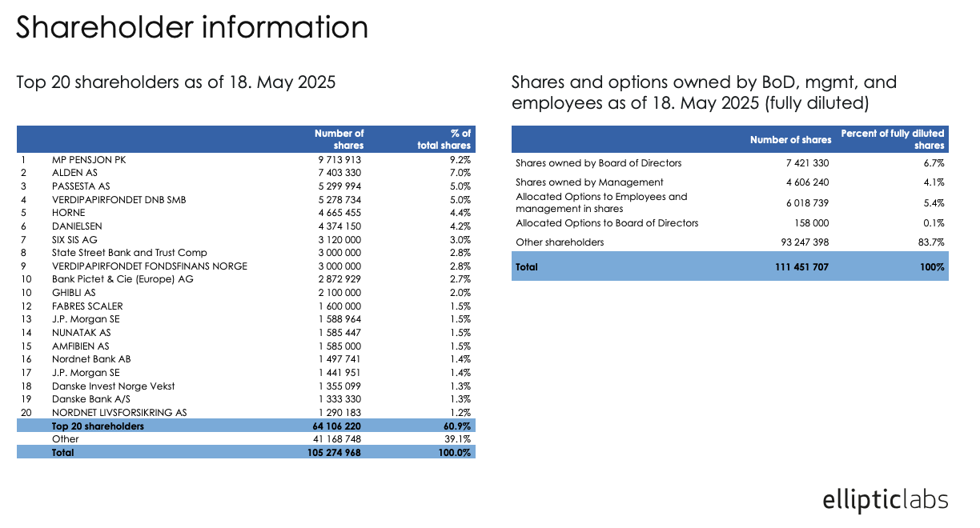
Task: Click 'Danske Bank A/S' shareholder
Action: click(90, 399)
